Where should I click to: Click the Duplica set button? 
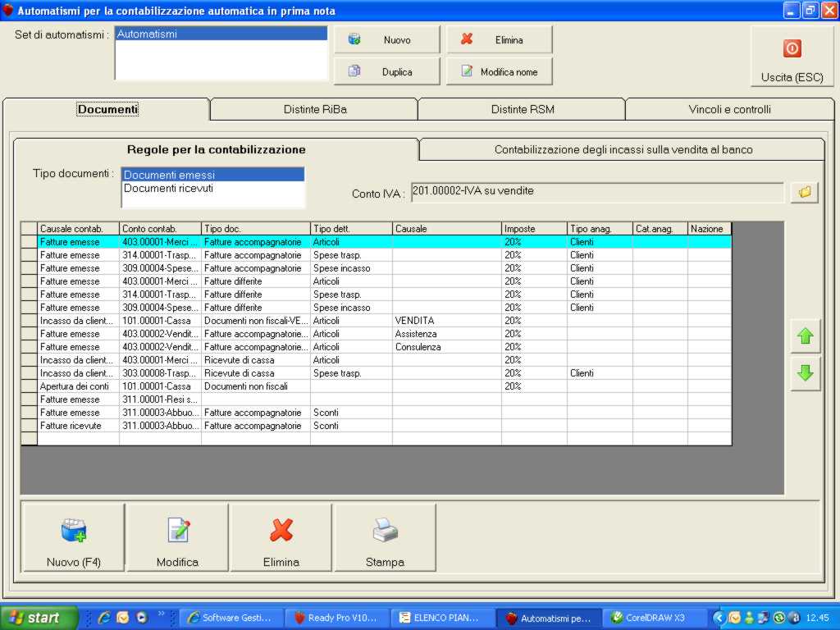387,71
